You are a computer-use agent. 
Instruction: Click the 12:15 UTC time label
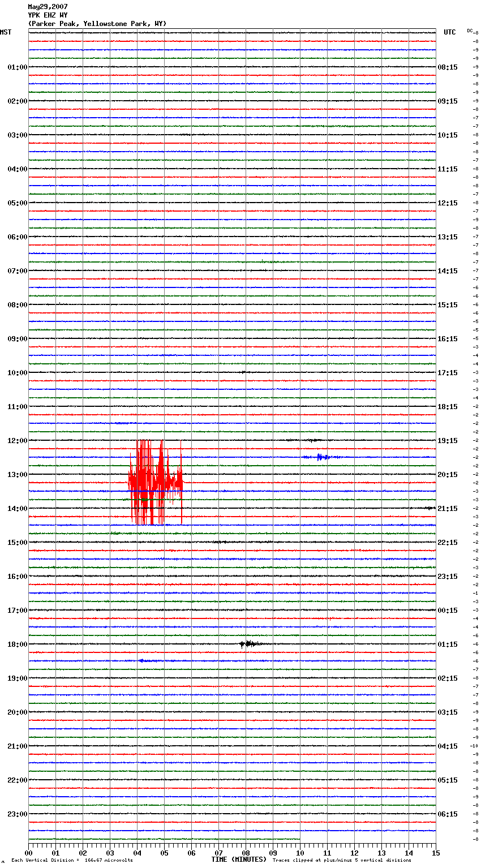448,203
